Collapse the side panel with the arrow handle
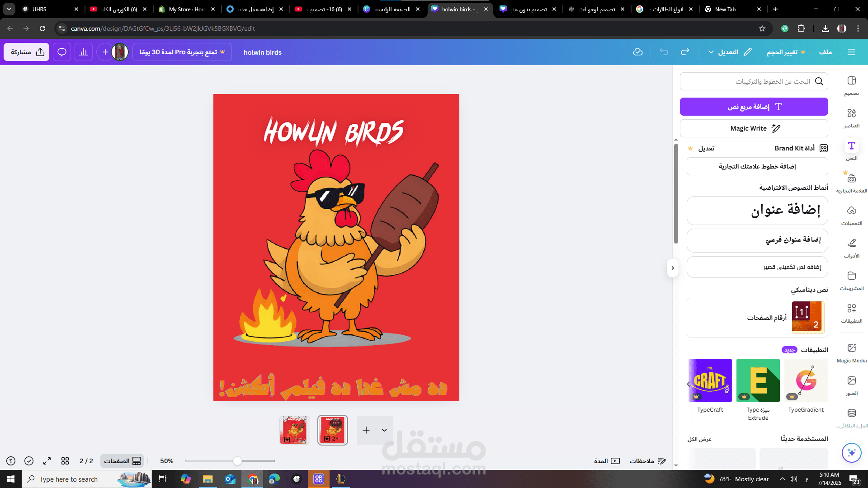Screen dimensions: 868x488 [672, 268]
